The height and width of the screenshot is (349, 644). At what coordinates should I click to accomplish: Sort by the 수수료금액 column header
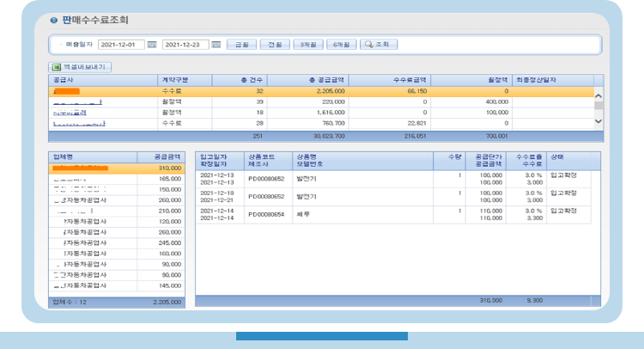[390, 80]
